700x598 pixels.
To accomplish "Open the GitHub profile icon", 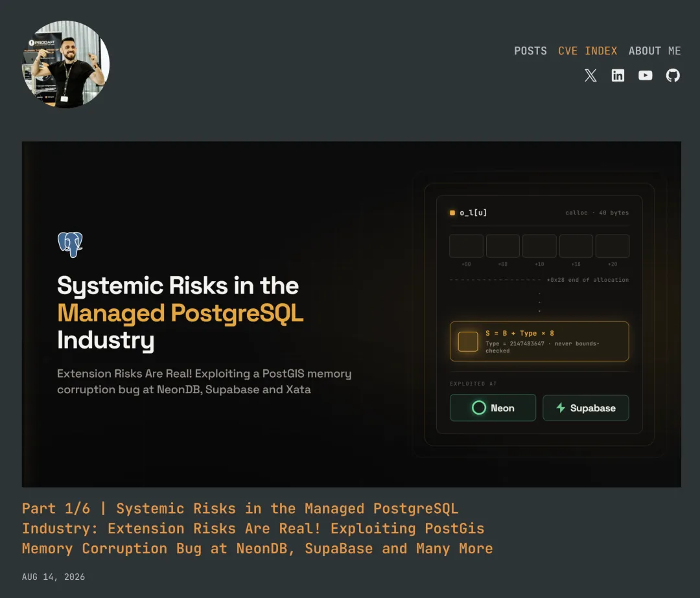I will [x=673, y=75].
